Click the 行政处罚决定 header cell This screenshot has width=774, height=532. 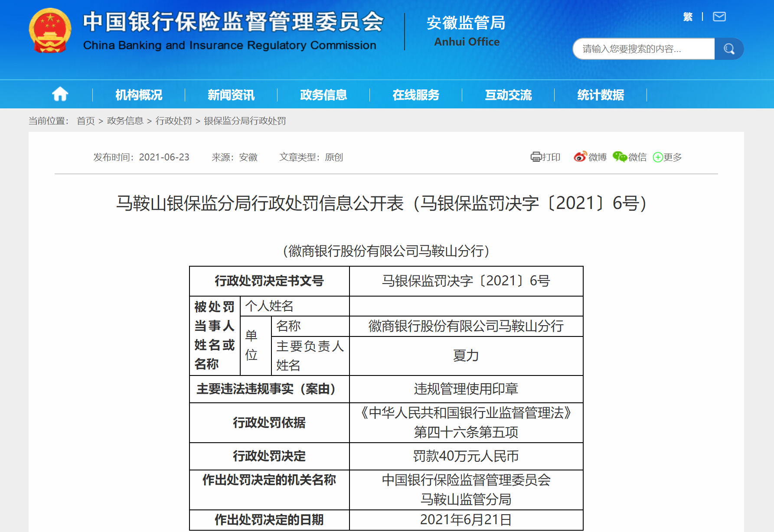click(x=269, y=456)
